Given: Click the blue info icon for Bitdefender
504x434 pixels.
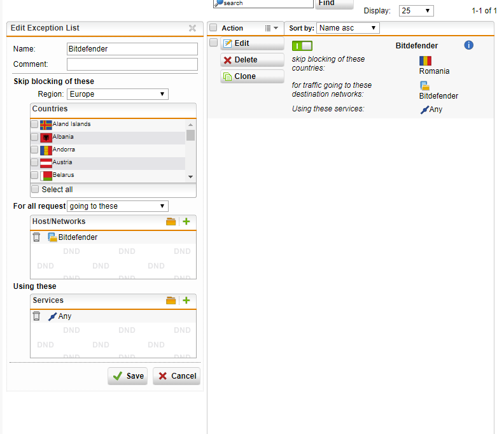Looking at the screenshot, I should [468, 45].
